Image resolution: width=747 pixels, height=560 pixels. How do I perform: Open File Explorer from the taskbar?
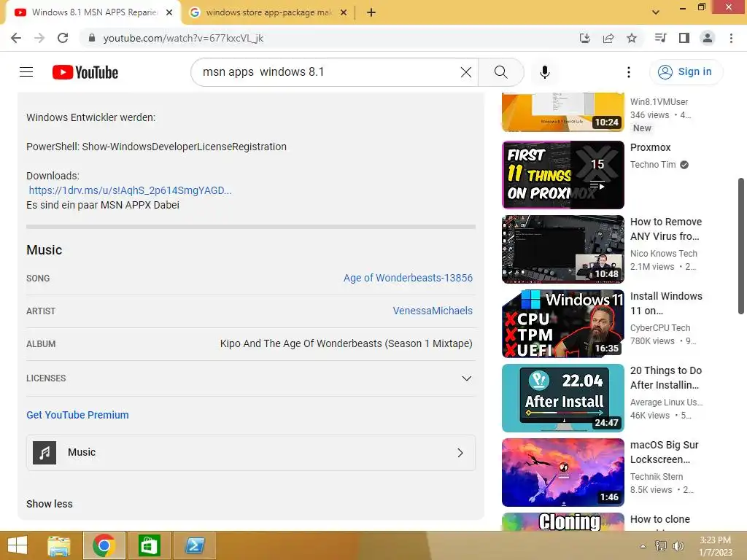click(59, 545)
